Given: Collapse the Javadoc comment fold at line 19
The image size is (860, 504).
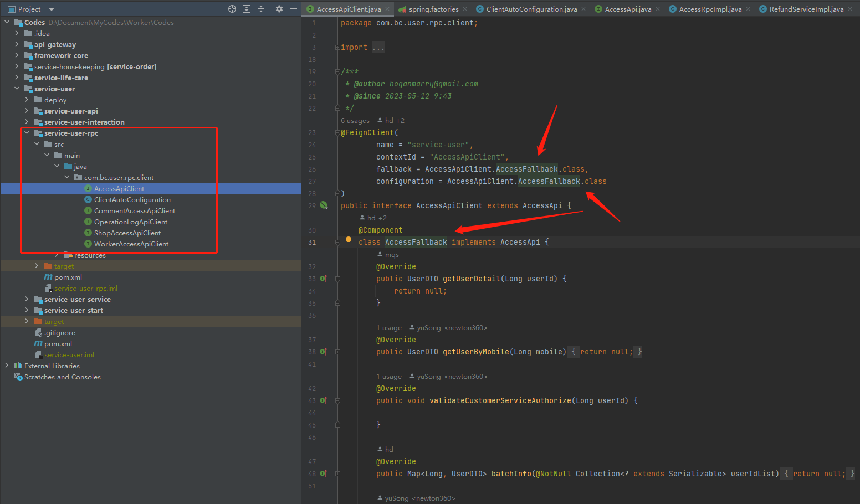Looking at the screenshot, I should tap(337, 71).
